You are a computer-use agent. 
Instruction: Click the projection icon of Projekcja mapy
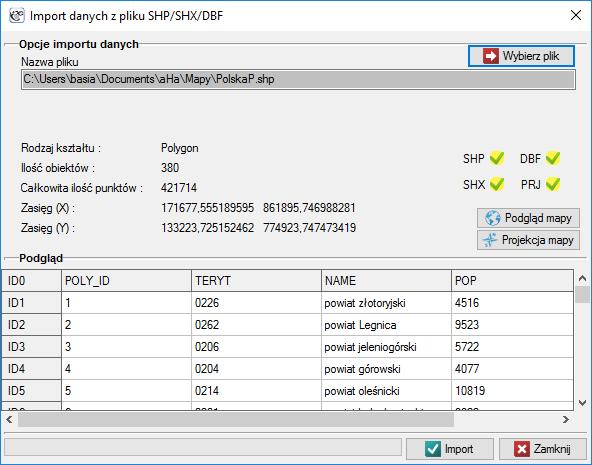point(490,240)
